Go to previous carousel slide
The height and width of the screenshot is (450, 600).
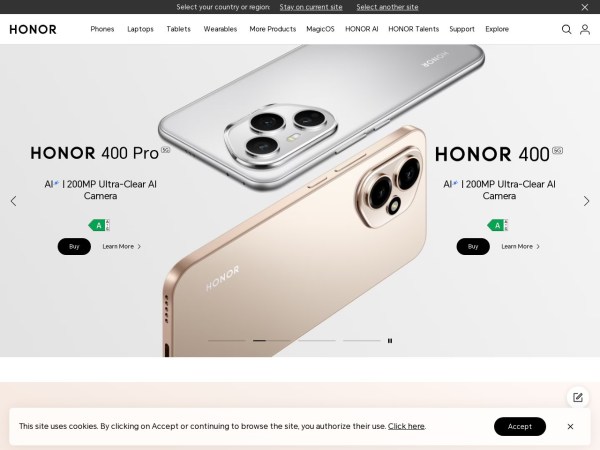14,201
